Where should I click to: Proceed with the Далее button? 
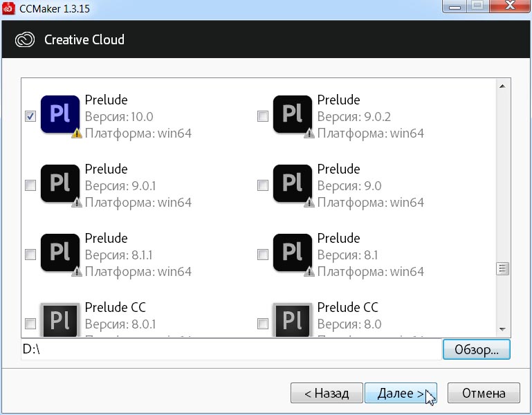pos(401,393)
